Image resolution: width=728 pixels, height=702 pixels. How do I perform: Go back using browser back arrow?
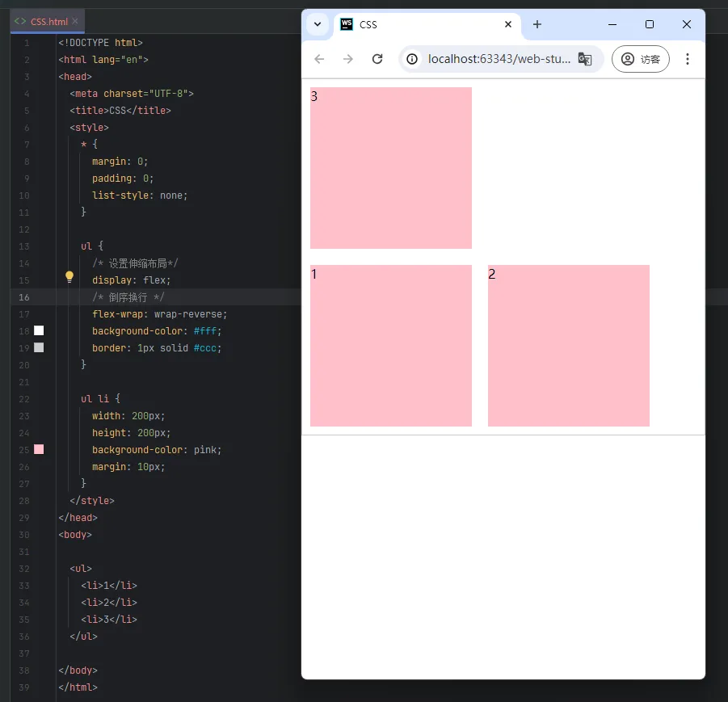tap(319, 59)
